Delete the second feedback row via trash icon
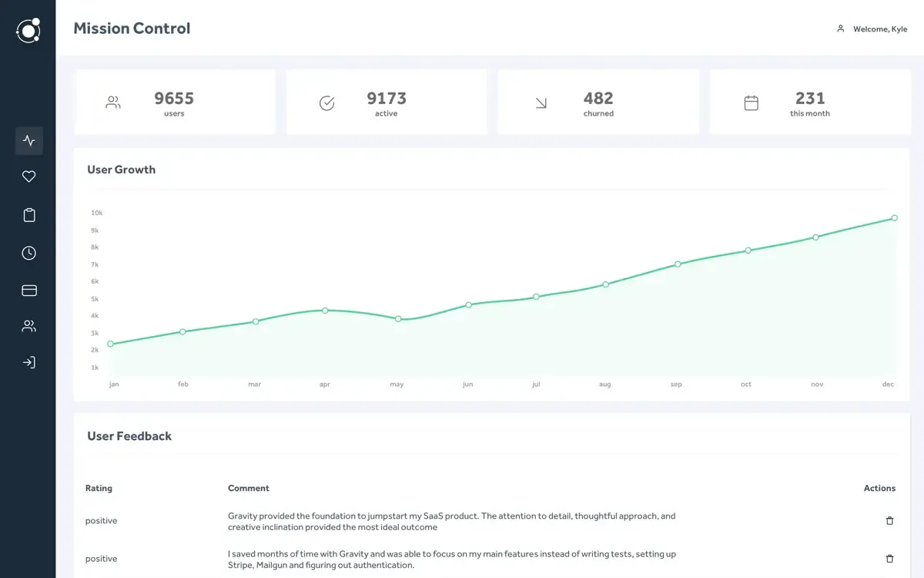This screenshot has height=578, width=924. [x=889, y=558]
